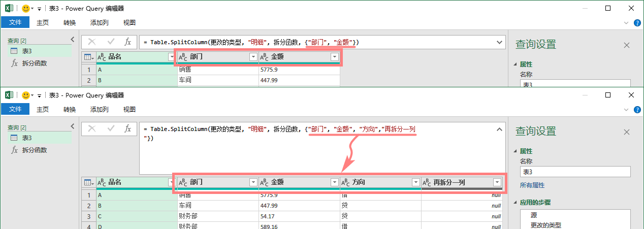Open 主页 tab in upper window

(x=43, y=22)
